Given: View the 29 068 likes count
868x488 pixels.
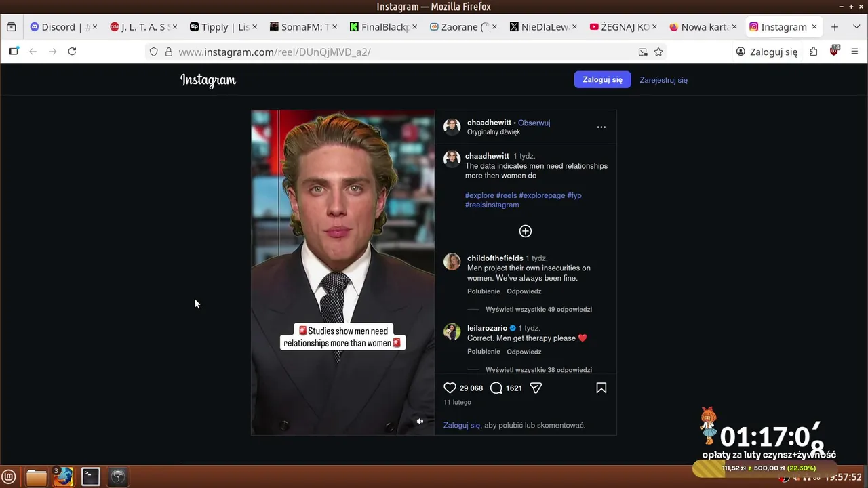Looking at the screenshot, I should 471,388.
